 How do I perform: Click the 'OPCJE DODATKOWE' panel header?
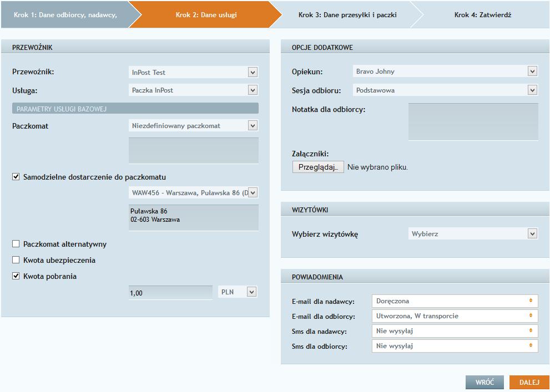click(x=415, y=47)
